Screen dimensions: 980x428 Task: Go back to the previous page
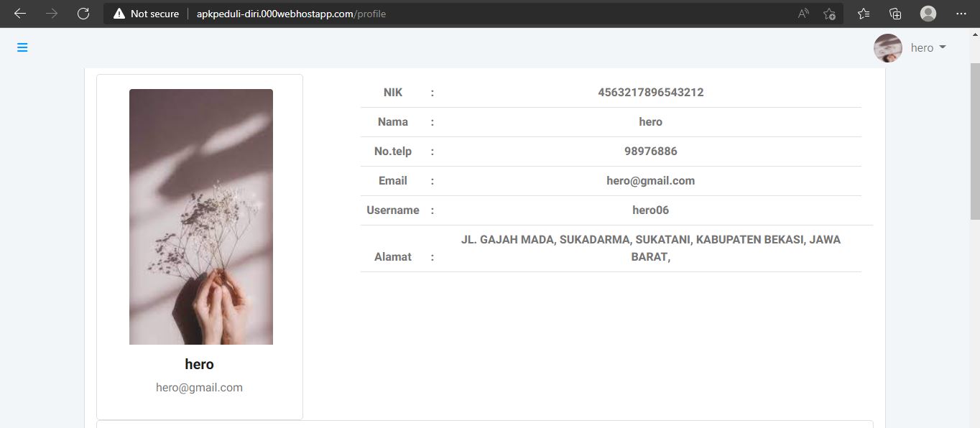[20, 14]
